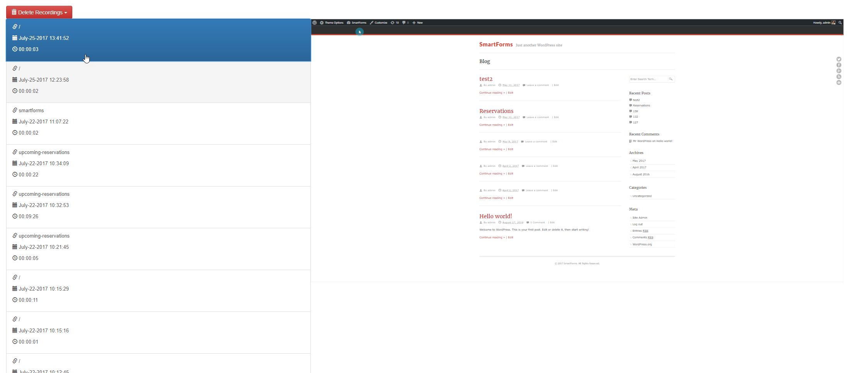
Task: Click the calendar icon beside July-25-2017 12:23:58
Action: [x=15, y=80]
